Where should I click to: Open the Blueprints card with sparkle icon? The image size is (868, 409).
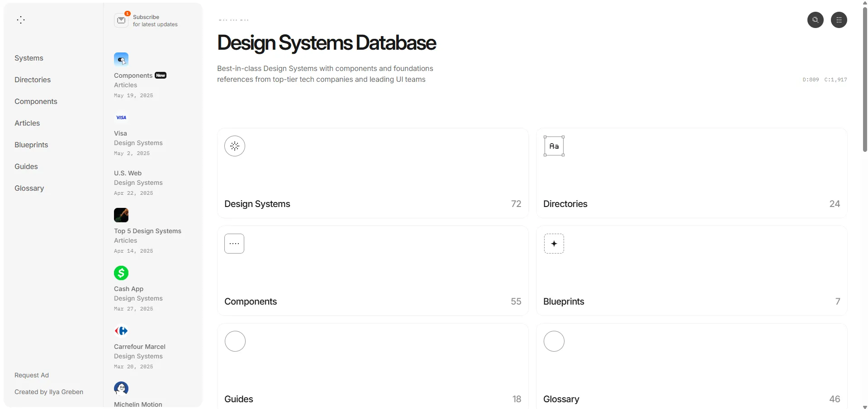[x=691, y=271]
